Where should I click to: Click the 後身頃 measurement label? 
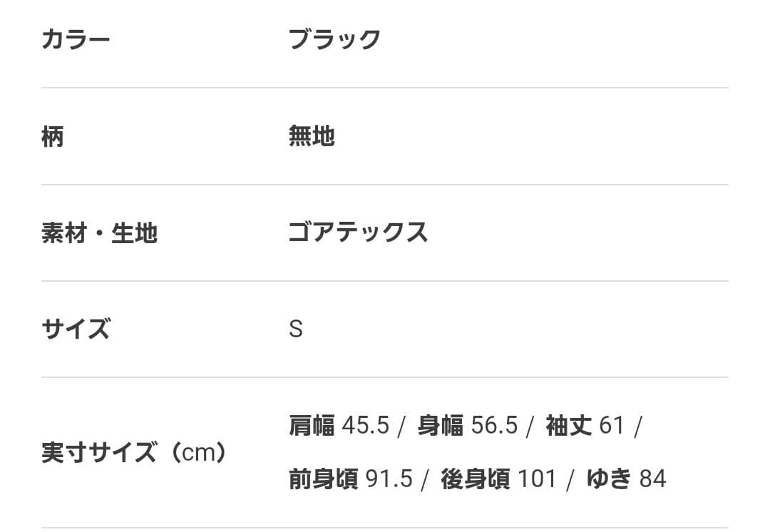[x=475, y=479]
